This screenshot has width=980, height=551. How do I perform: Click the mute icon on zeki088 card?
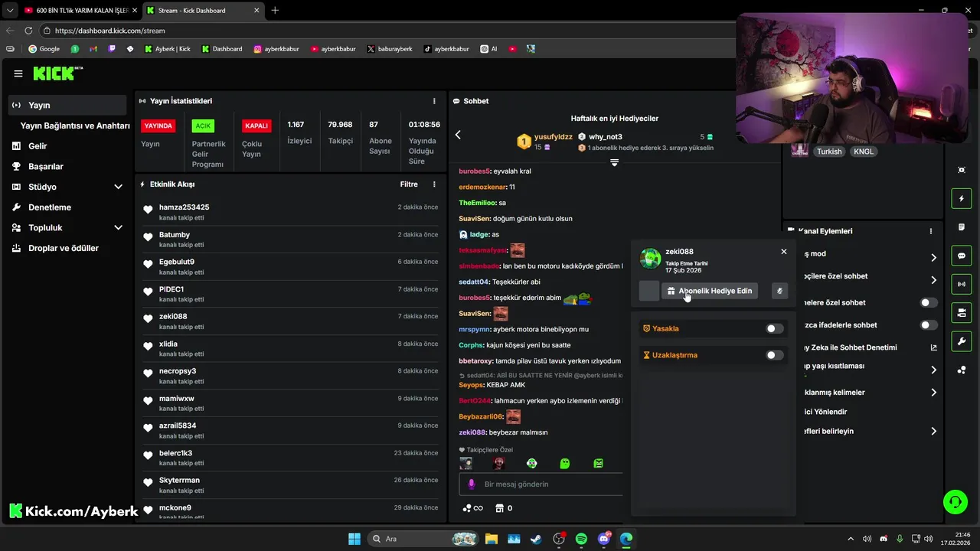click(779, 291)
